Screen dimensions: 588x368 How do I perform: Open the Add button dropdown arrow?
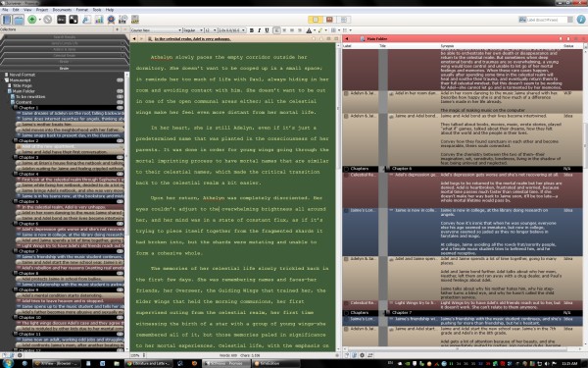coord(40,20)
